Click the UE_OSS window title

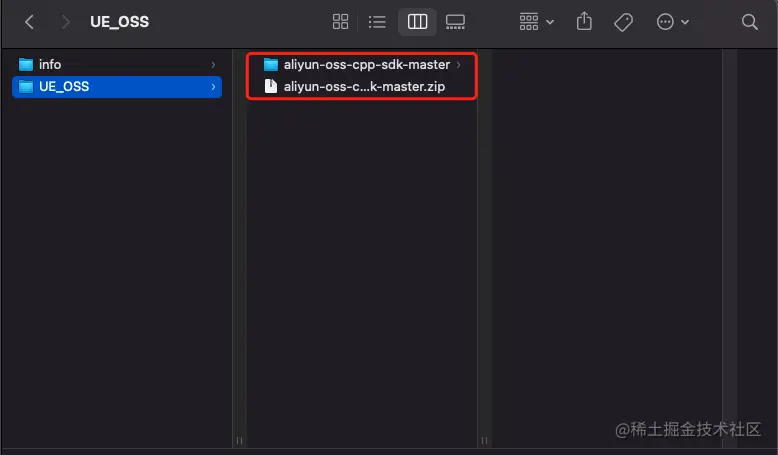pos(120,22)
